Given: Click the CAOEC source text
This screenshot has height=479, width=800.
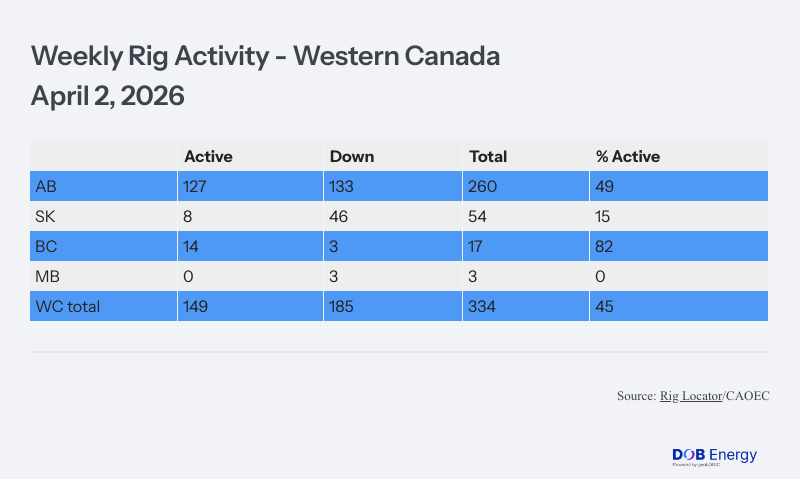Looking at the screenshot, I should (x=746, y=397).
